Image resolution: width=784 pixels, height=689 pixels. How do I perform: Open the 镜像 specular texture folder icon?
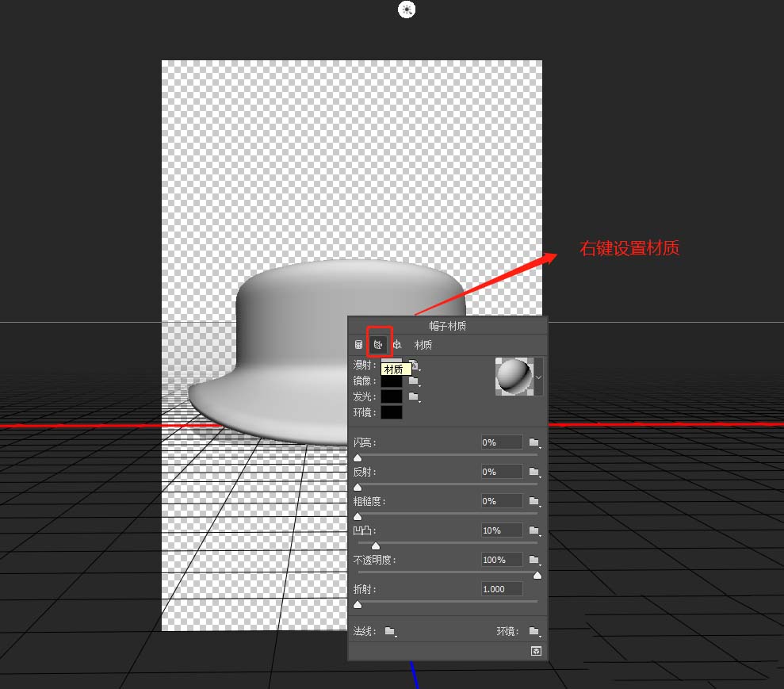point(414,381)
